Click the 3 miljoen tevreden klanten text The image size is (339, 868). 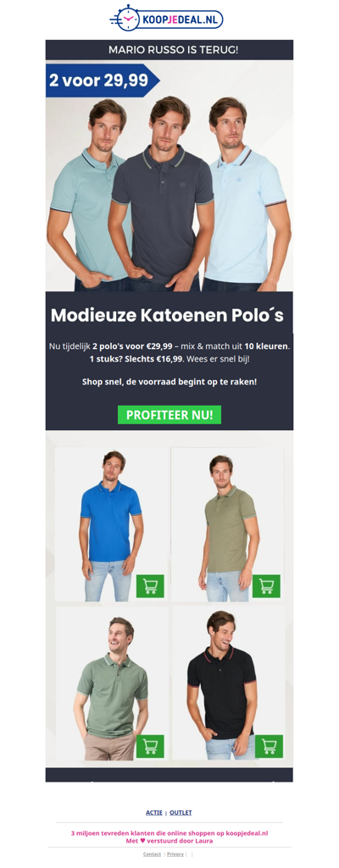point(169,832)
